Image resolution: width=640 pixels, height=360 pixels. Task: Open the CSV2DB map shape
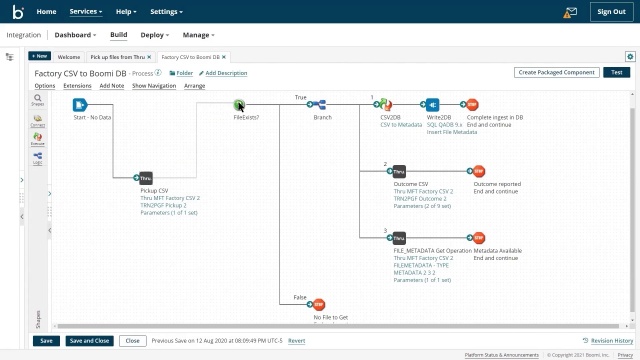tap(386, 105)
